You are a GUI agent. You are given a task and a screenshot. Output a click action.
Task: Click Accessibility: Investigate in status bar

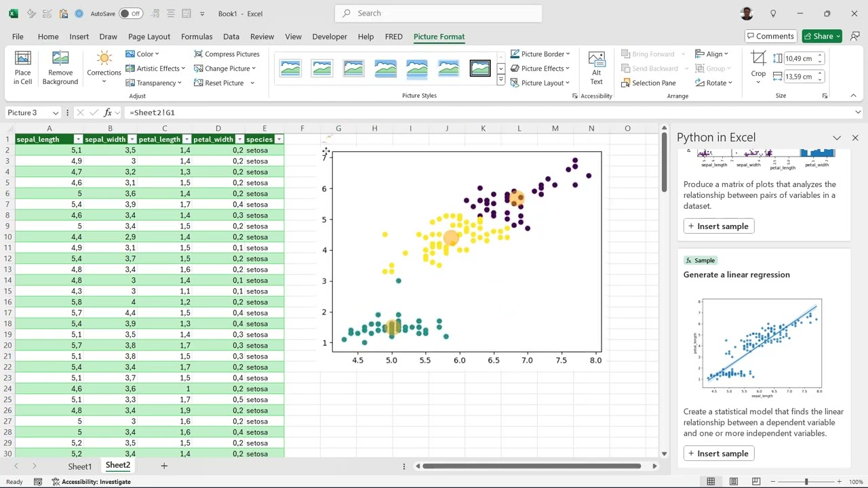(x=91, y=482)
